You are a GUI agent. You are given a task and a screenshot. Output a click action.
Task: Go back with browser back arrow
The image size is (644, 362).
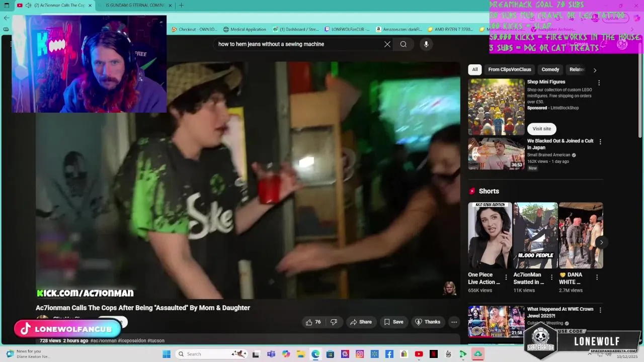[x=6, y=18]
